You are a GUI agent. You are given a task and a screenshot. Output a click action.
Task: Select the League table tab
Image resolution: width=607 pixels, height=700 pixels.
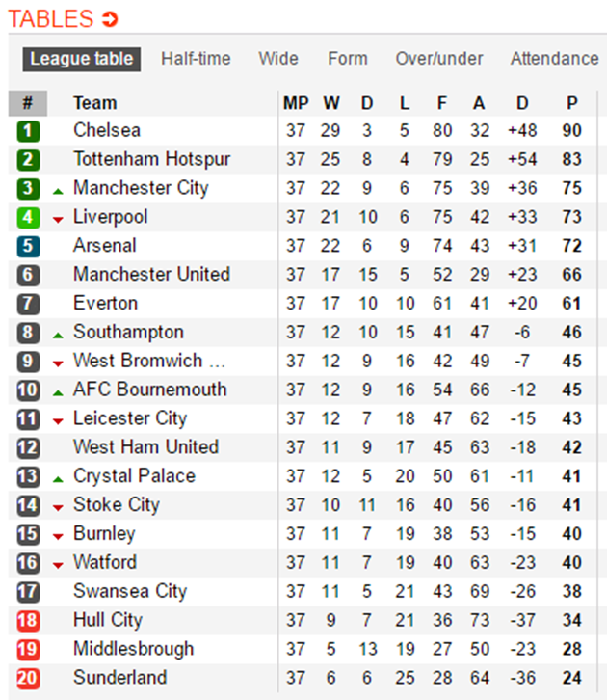tap(82, 59)
